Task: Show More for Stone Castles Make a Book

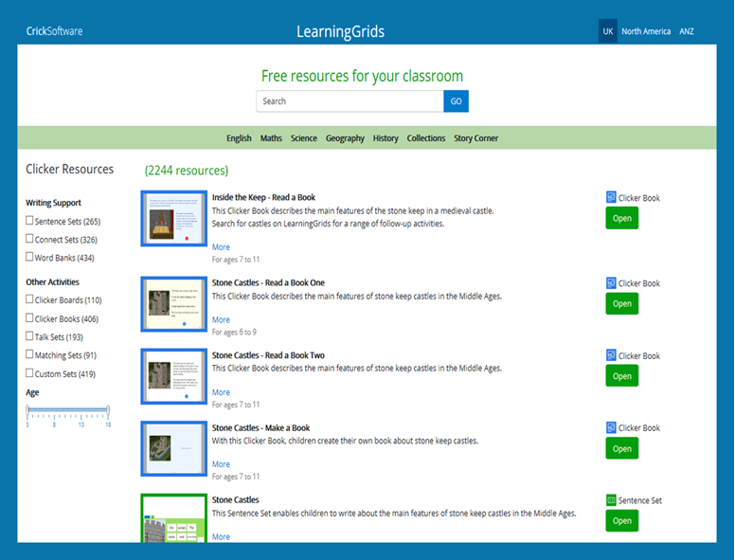Action: click(221, 464)
